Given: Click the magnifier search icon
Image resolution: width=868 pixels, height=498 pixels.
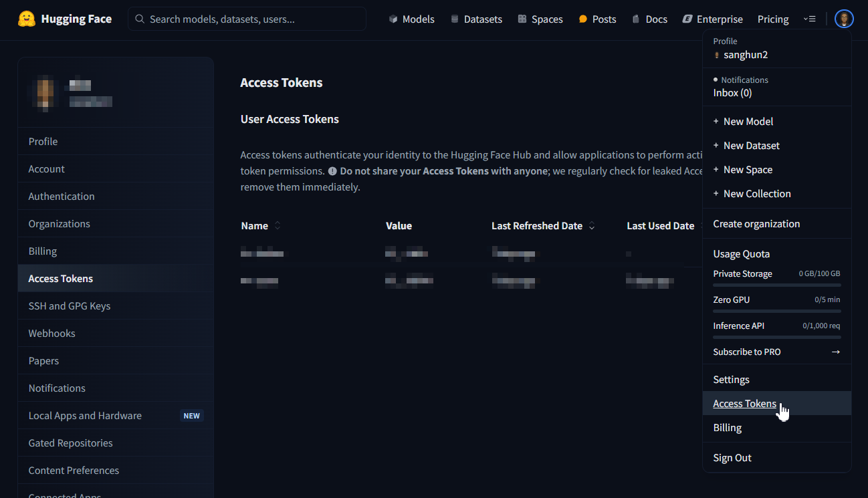Looking at the screenshot, I should [x=140, y=19].
